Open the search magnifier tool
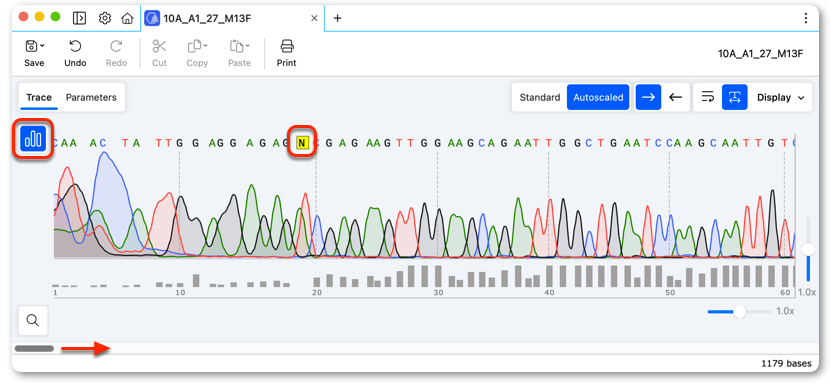This screenshot has height=383, width=830. pos(33,320)
